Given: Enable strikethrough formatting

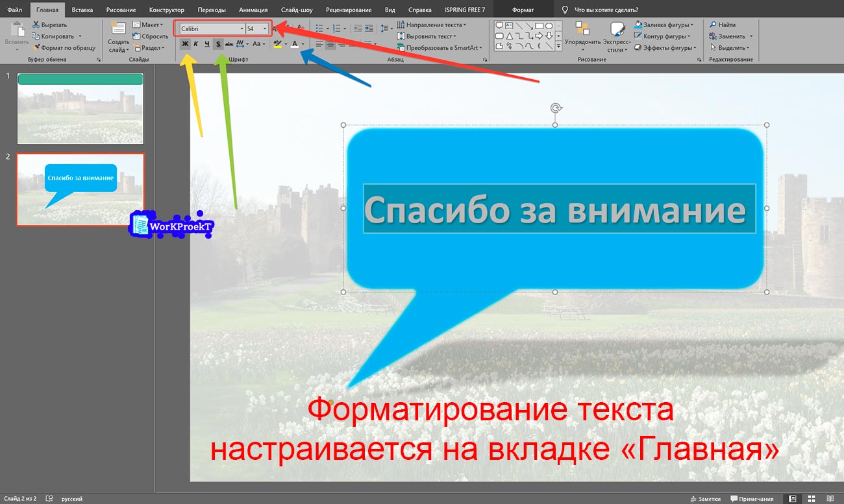Looking at the screenshot, I should point(230,43).
